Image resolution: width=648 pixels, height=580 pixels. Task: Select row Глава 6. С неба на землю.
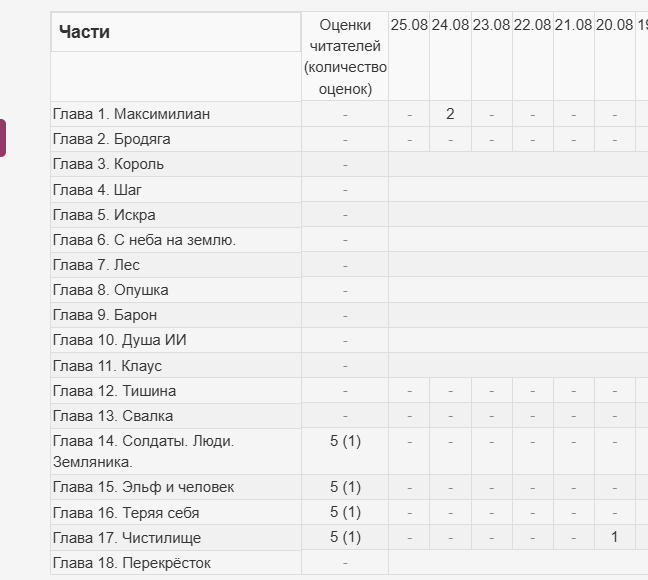point(349,240)
